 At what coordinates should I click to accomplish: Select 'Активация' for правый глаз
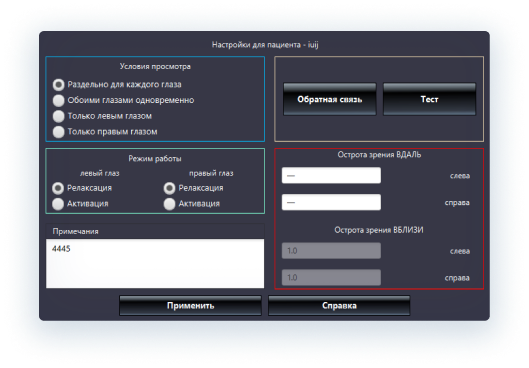(169, 204)
